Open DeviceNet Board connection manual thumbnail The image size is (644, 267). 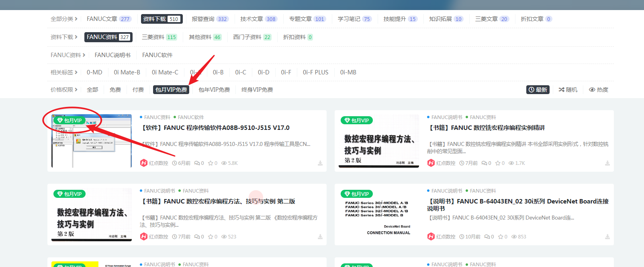point(379,214)
